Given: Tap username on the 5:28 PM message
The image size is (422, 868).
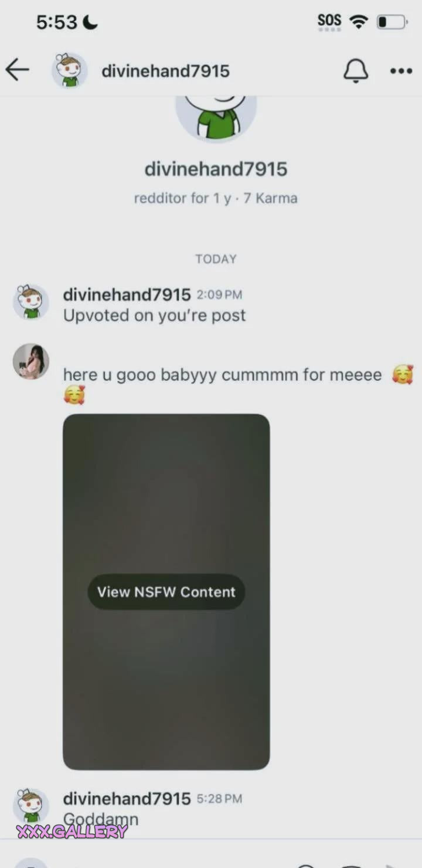Looking at the screenshot, I should tap(127, 798).
